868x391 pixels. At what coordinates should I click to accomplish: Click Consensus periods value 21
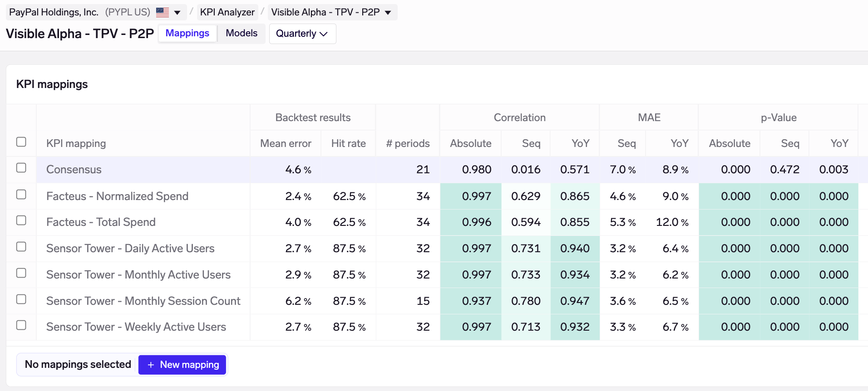click(423, 170)
